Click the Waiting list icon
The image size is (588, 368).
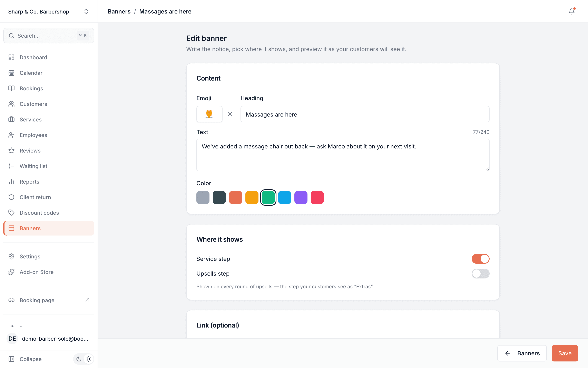pyautogui.click(x=11, y=166)
